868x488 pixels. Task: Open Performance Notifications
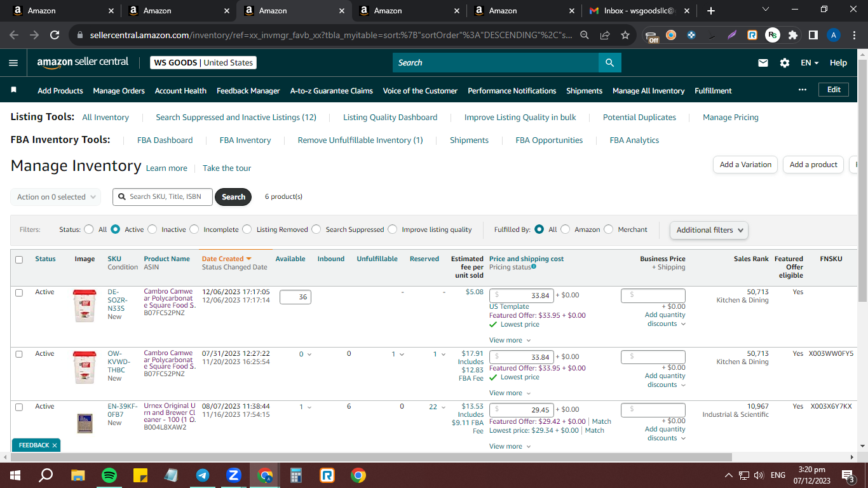(x=512, y=91)
